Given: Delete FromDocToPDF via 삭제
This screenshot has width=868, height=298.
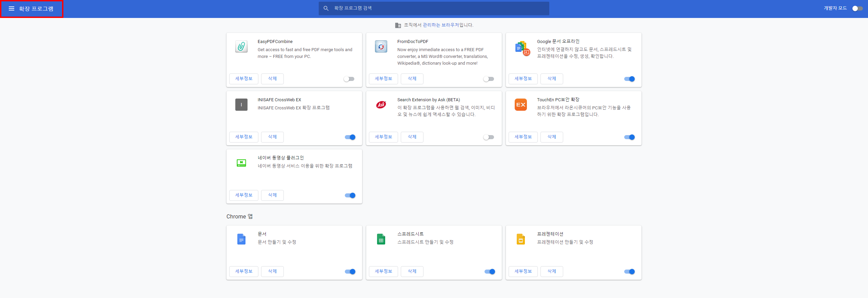Looking at the screenshot, I should click(x=412, y=79).
